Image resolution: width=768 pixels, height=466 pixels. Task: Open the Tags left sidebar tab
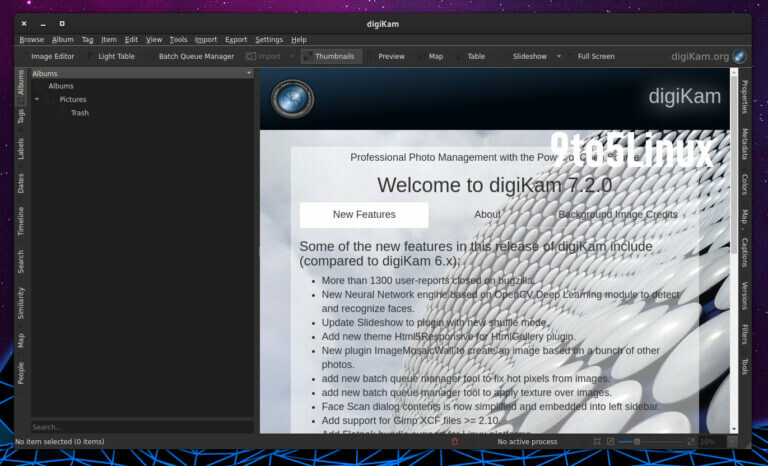[21, 116]
